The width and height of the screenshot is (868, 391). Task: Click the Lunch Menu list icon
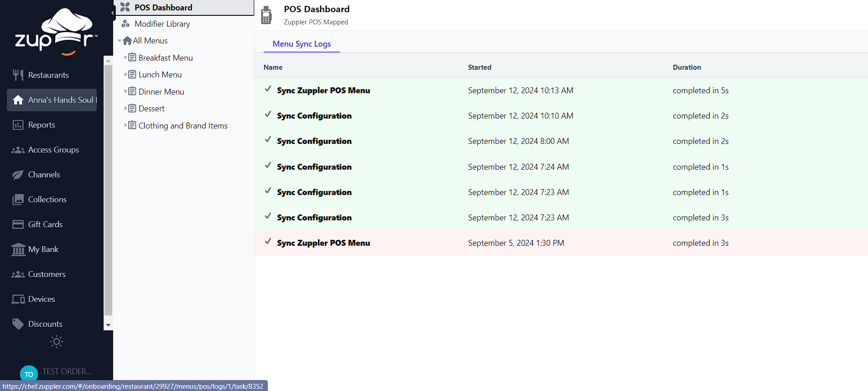click(132, 74)
